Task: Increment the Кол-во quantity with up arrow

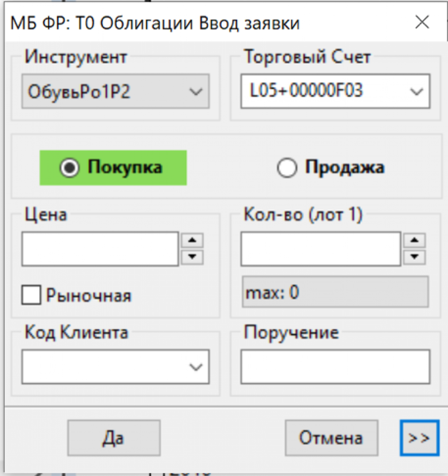Action: (x=415, y=240)
